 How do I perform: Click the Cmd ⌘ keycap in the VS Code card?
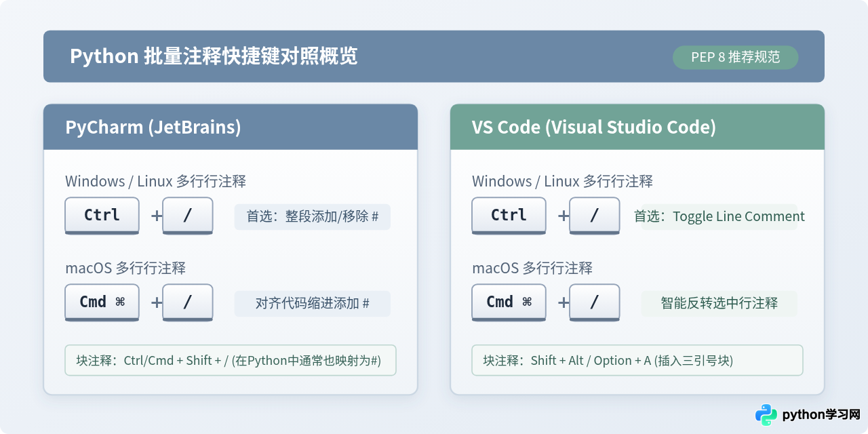pyautogui.click(x=509, y=302)
